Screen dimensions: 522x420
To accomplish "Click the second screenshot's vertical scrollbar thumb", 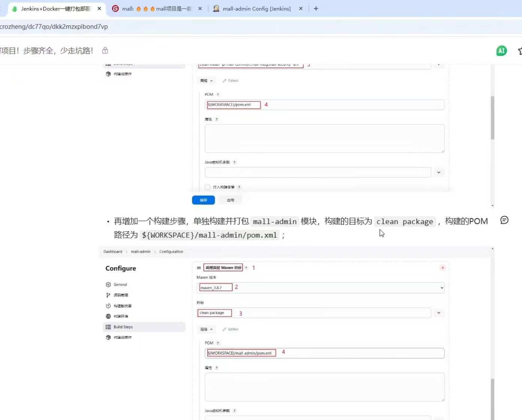I will pyautogui.click(x=492, y=399).
